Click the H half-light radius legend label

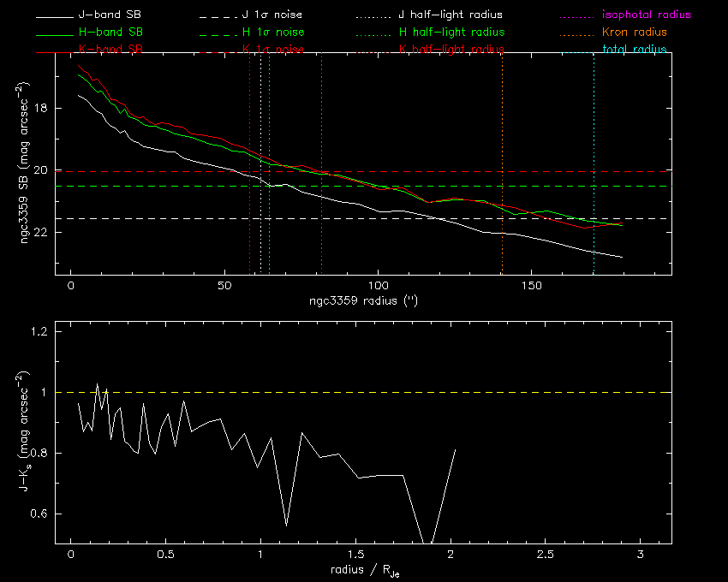[451, 33]
